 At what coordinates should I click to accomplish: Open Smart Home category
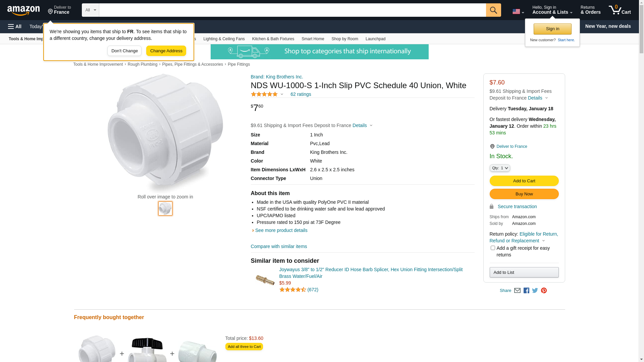pyautogui.click(x=313, y=39)
